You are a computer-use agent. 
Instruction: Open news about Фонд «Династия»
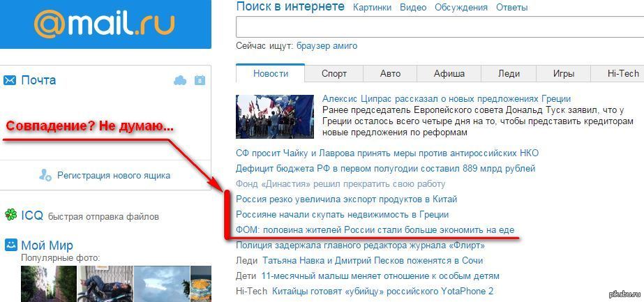tap(340, 184)
